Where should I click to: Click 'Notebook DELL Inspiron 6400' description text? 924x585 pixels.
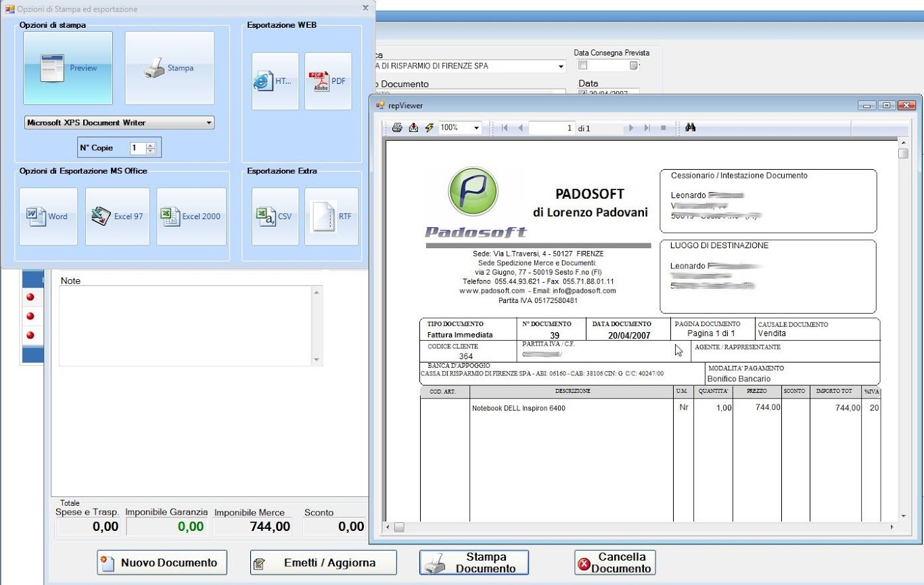[x=519, y=408]
